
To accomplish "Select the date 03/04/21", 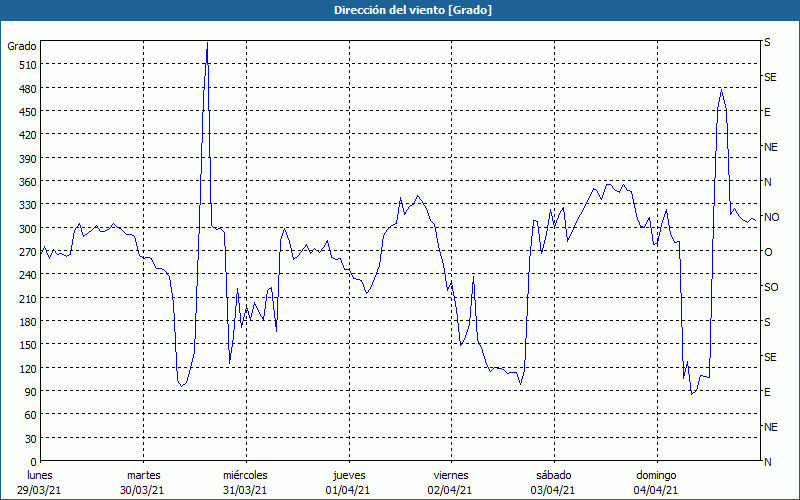I will tap(553, 490).
